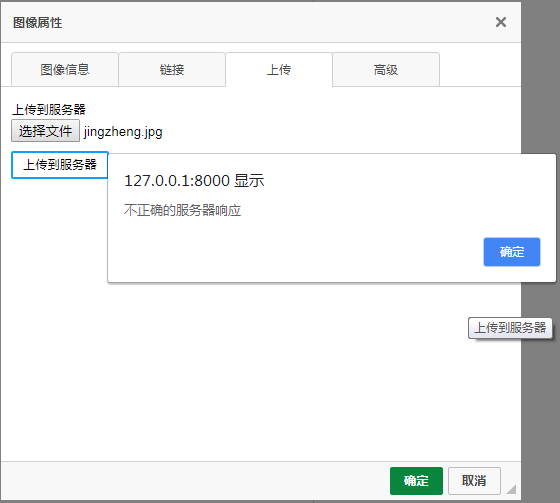Click the dialog resize grip icon in the corner
The width and height of the screenshot is (560, 503).
pos(511,489)
